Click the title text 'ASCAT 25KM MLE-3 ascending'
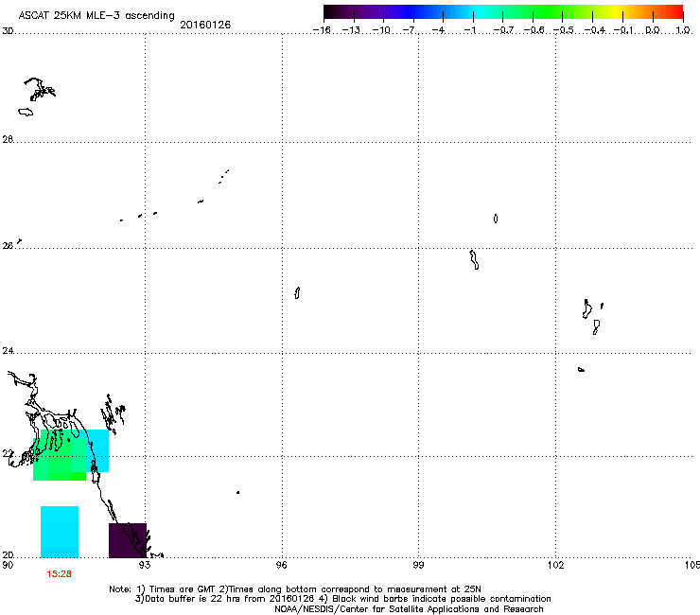Screen dimensions: 700x615 pyautogui.click(x=96, y=16)
